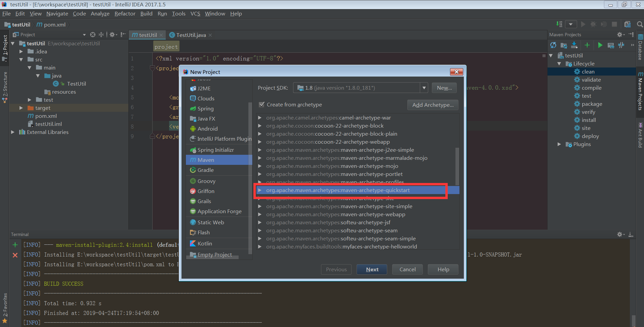The height and width of the screenshot is (327, 644).
Task: Reimport all Maven projects icon
Action: (553, 45)
